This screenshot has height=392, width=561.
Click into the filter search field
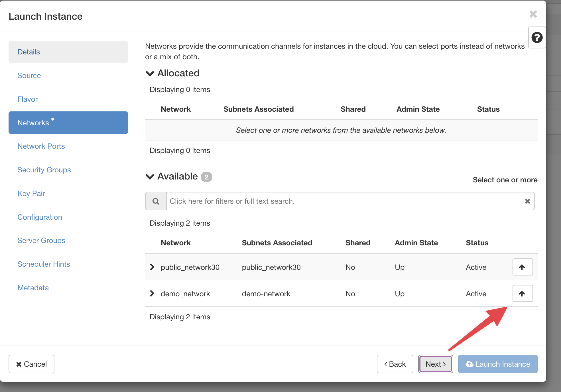342,201
